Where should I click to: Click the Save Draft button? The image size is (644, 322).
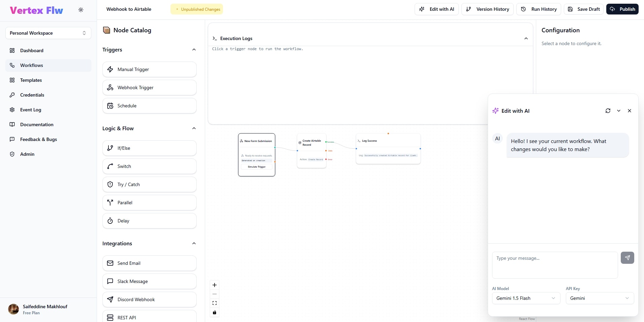click(x=584, y=9)
